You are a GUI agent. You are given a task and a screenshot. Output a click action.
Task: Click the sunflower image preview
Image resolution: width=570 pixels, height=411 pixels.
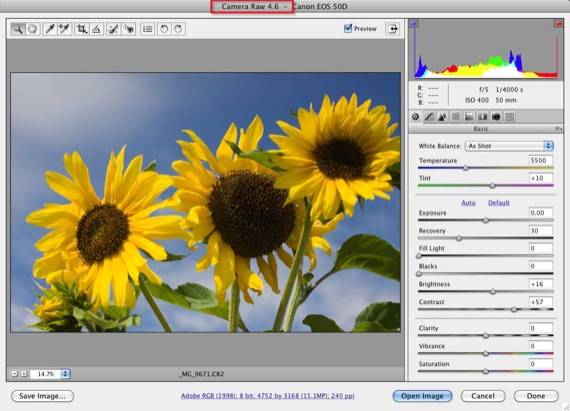pyautogui.click(x=206, y=202)
